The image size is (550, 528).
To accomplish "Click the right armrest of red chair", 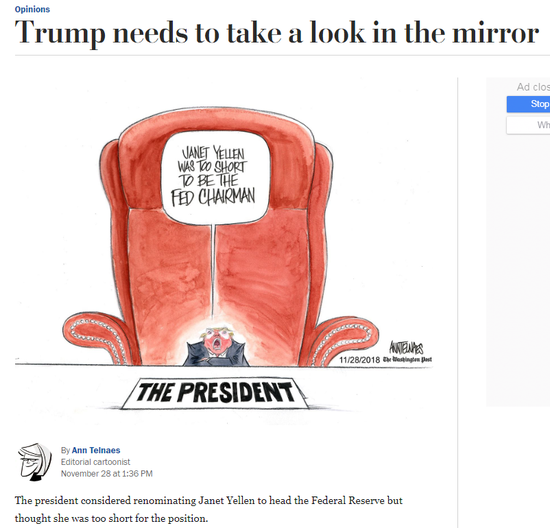I will click(x=341, y=341).
